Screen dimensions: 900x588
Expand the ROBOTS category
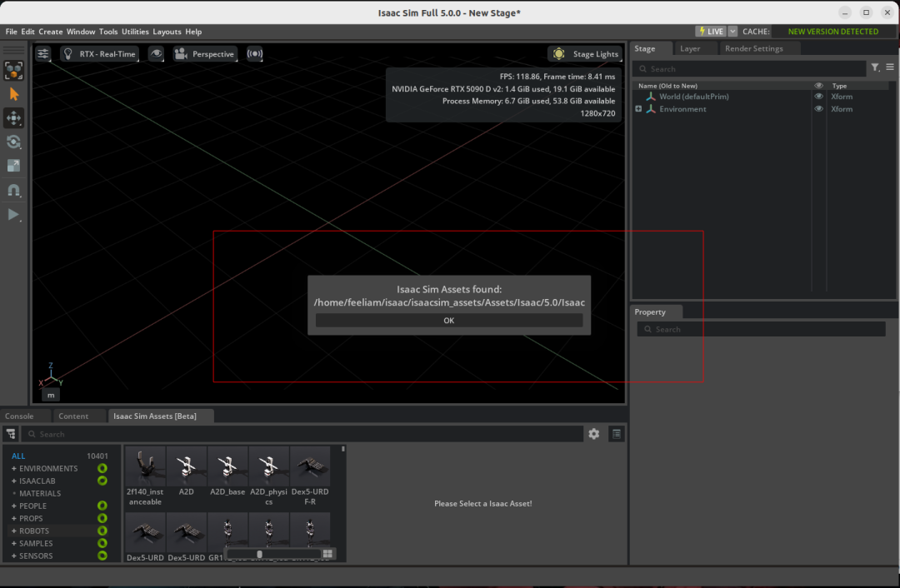coord(14,531)
